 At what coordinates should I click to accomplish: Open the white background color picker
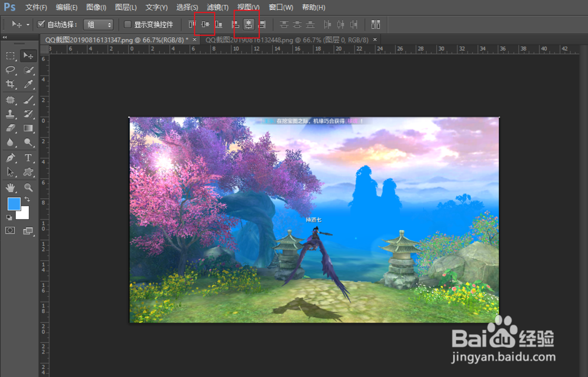[x=24, y=214]
